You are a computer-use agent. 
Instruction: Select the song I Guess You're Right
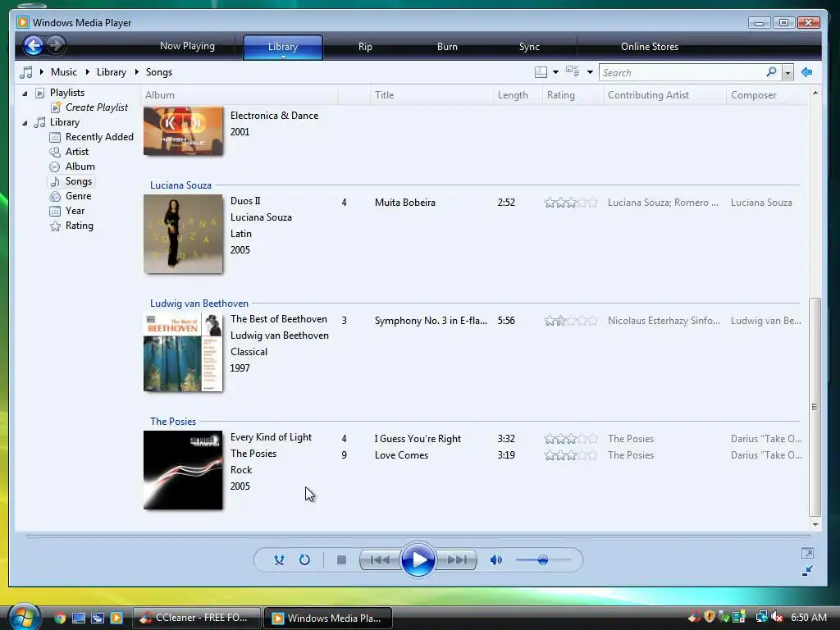coord(418,439)
